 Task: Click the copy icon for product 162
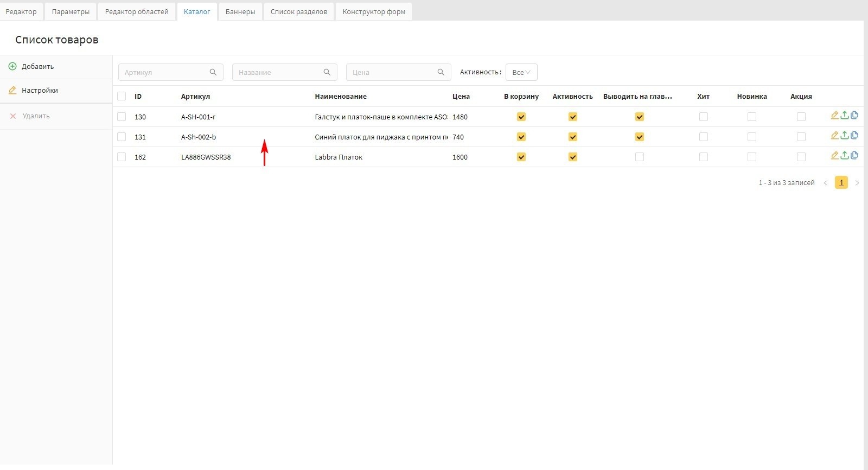click(854, 155)
